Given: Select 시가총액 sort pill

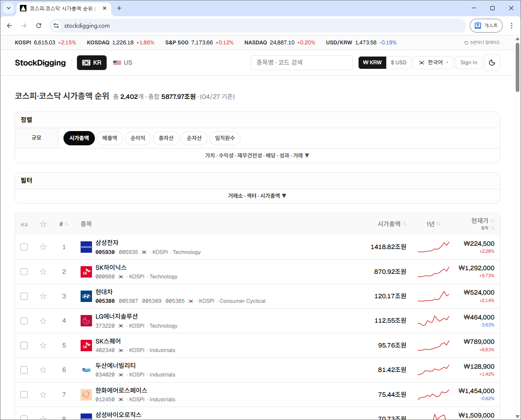Looking at the screenshot, I should click(79, 138).
